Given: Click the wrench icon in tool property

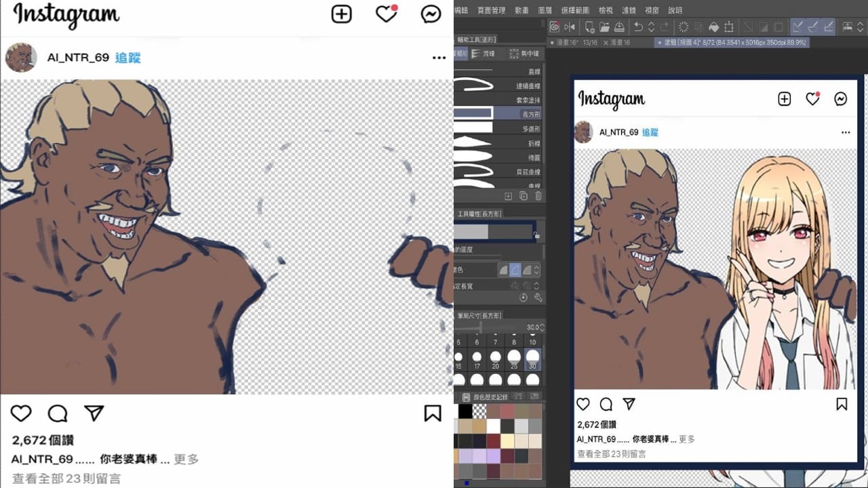Looking at the screenshot, I should click(538, 298).
